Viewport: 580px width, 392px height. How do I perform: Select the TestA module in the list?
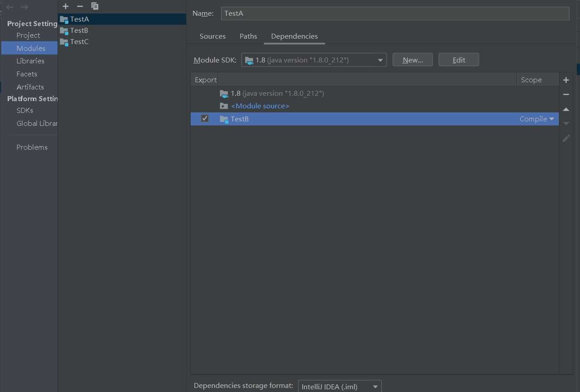click(122, 19)
